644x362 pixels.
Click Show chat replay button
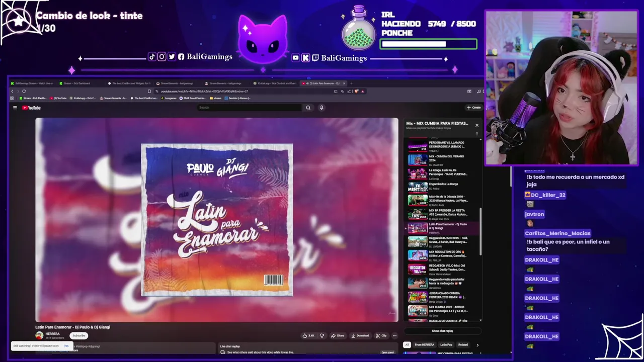(442, 331)
